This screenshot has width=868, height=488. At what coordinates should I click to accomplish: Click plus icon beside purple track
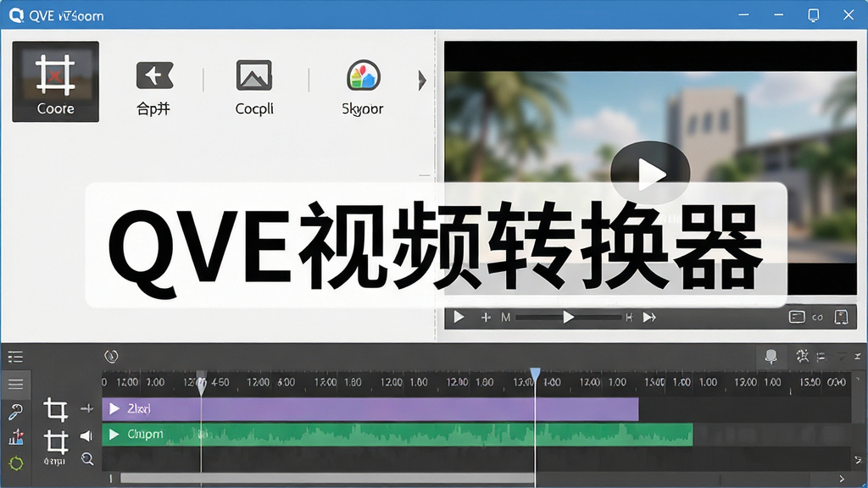pos(87,409)
